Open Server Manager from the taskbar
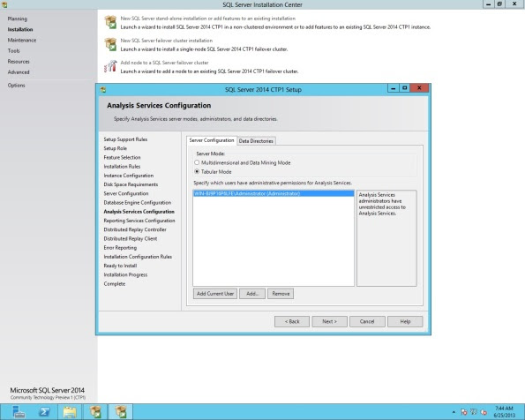The image size is (525, 420). (19, 412)
